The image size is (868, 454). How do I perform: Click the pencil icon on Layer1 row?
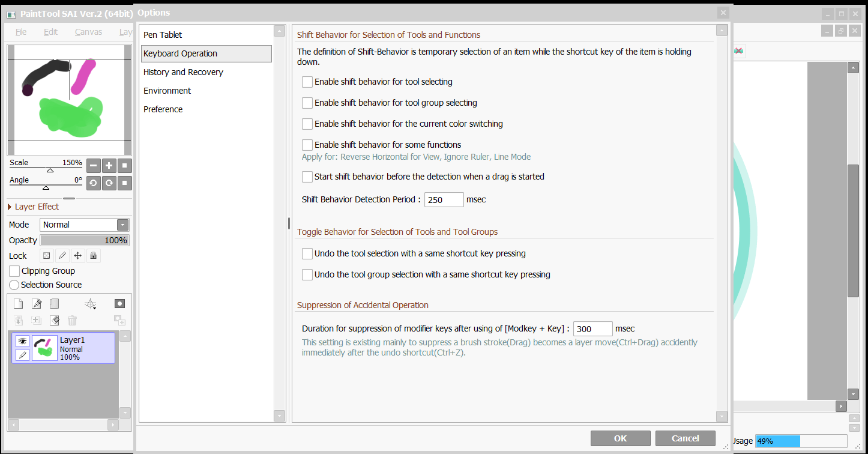[22, 355]
